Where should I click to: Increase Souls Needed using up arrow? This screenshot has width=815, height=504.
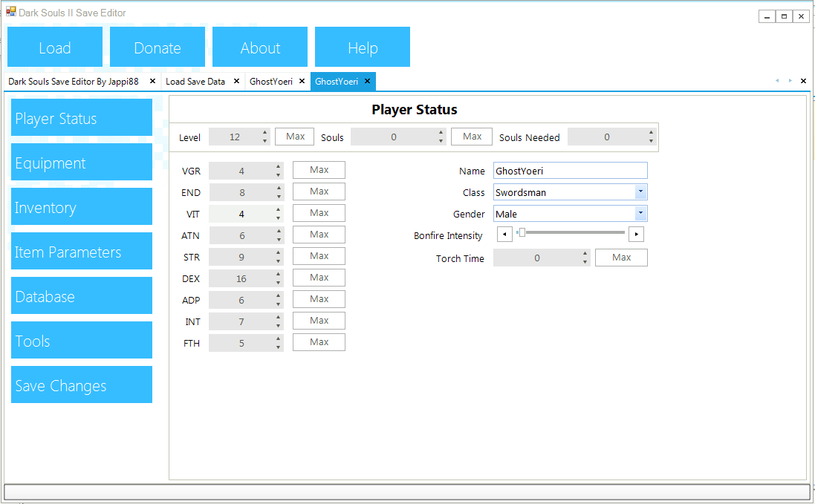pos(652,132)
